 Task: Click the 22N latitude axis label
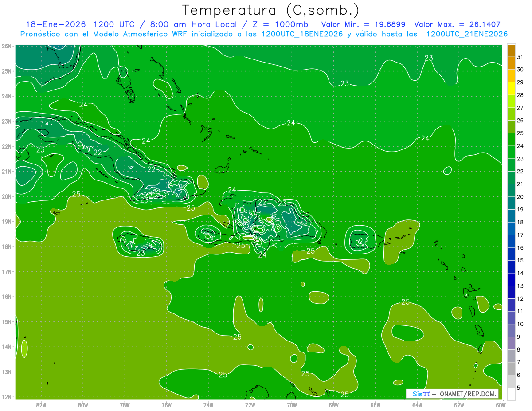click(6, 146)
